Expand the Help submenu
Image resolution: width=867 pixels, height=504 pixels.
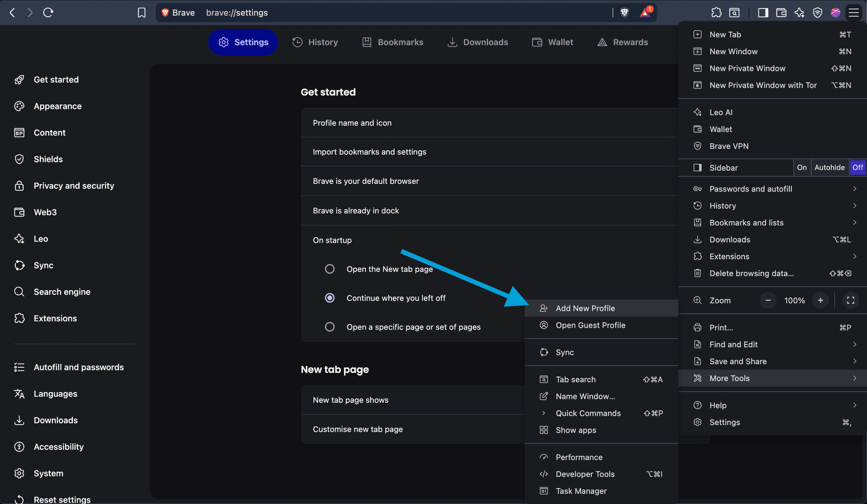coord(772,406)
